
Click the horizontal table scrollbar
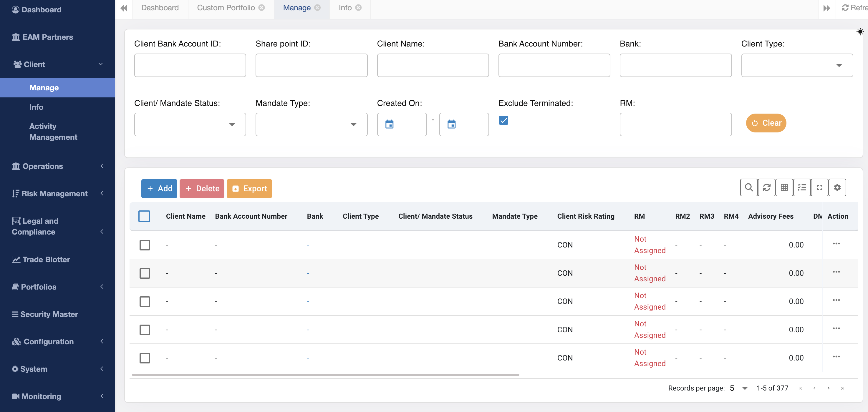325,375
